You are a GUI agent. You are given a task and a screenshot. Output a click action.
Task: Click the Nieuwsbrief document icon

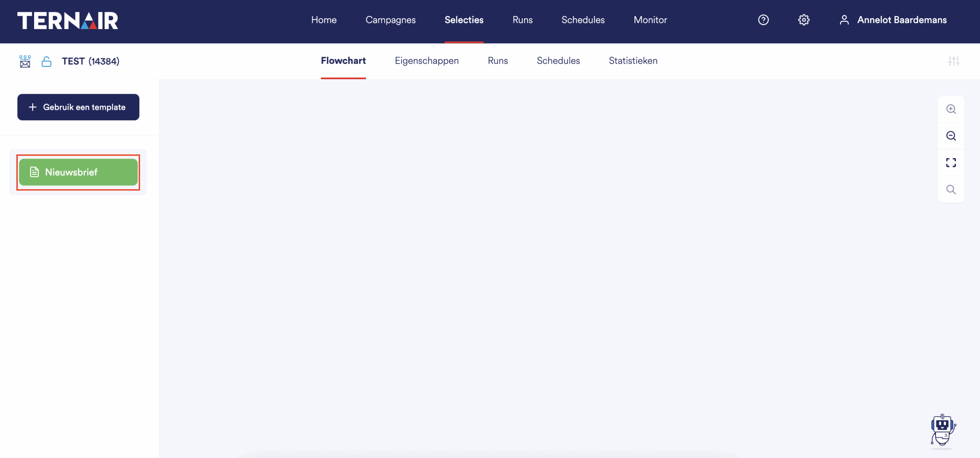34,172
